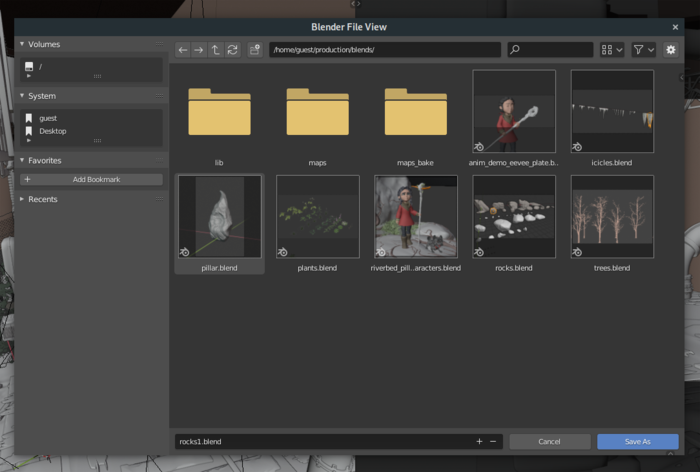Viewport: 700px width, 472px height.
Task: Click the Volumes panel drag grip
Action: coord(159,44)
